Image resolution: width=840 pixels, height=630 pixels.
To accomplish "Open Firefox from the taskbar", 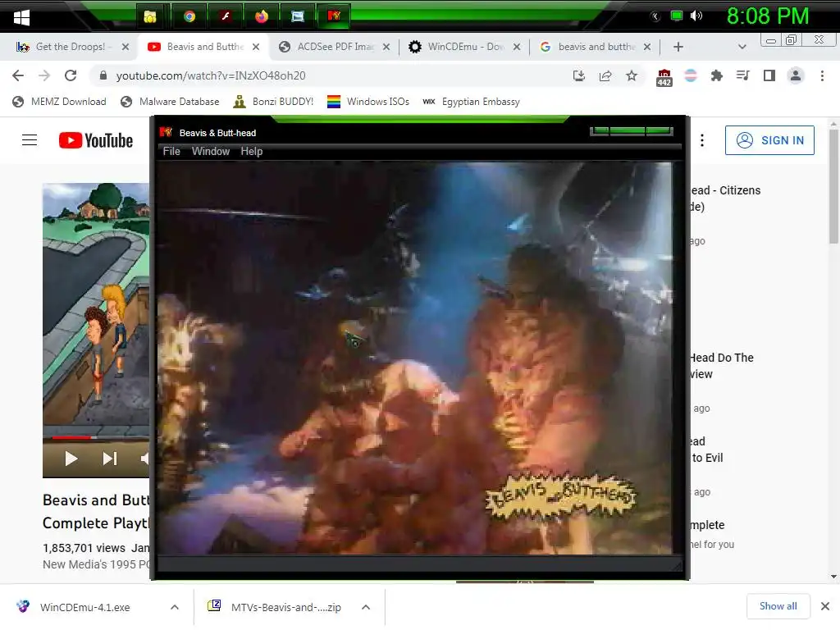I will (x=262, y=16).
